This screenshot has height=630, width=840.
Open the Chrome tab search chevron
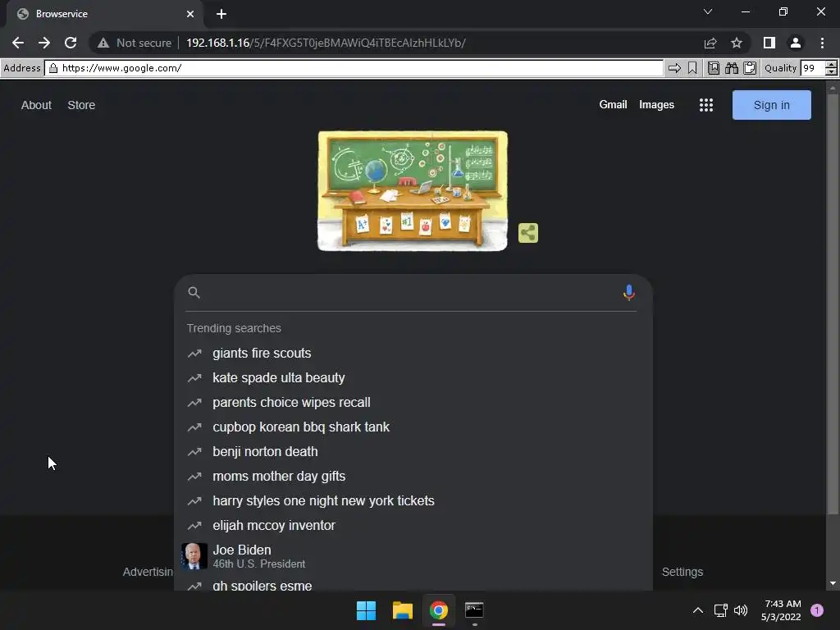[708, 11]
